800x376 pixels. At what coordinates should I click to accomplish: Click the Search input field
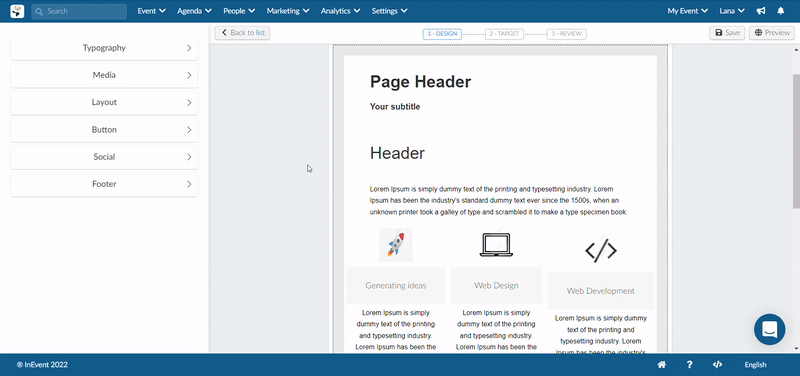79,11
